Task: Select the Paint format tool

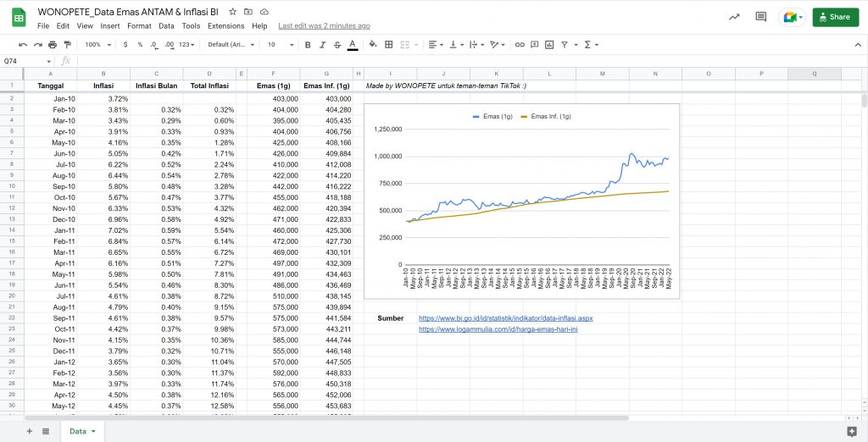Action: [x=67, y=45]
